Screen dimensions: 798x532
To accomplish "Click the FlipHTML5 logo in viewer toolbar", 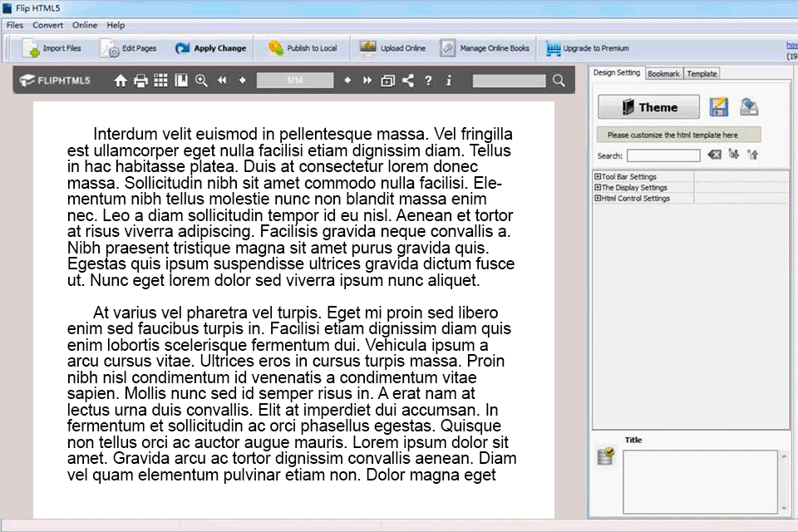I will [x=55, y=81].
